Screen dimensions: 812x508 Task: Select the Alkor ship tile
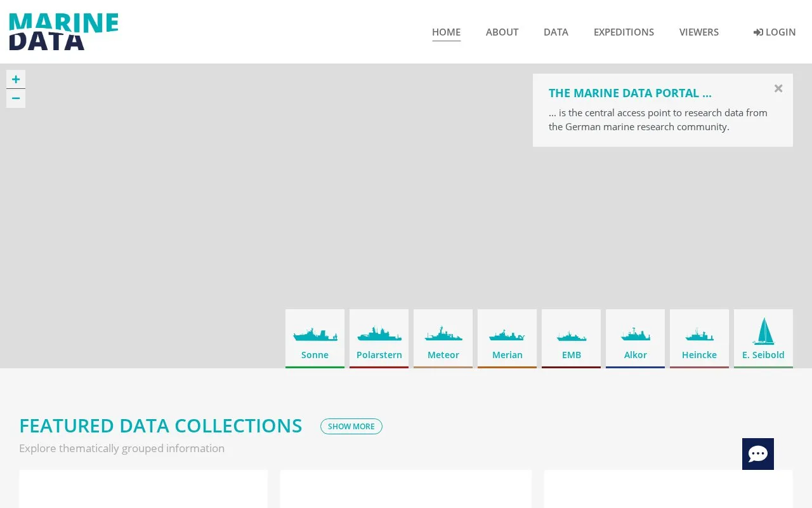coord(635,338)
